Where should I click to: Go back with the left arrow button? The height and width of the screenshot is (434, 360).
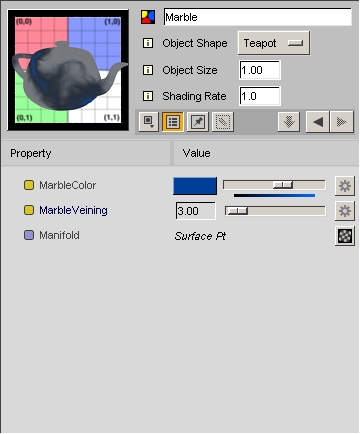(x=318, y=122)
